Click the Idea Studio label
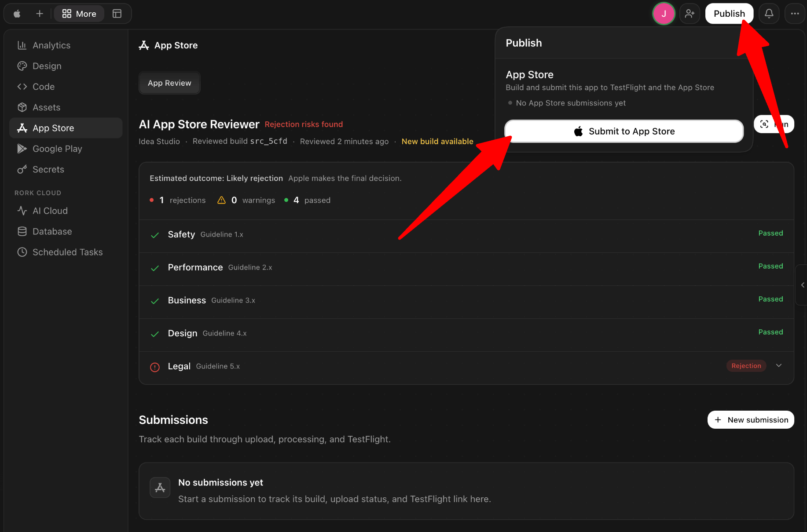 click(159, 141)
